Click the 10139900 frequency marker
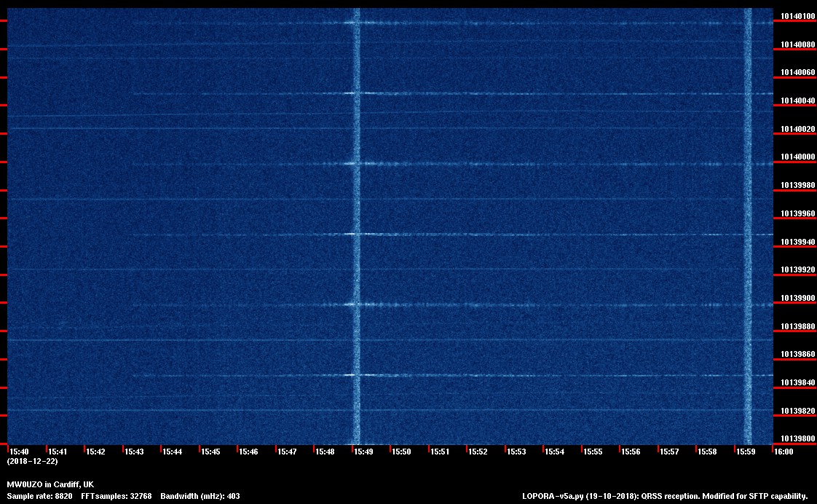817x504 pixels. coord(797,299)
